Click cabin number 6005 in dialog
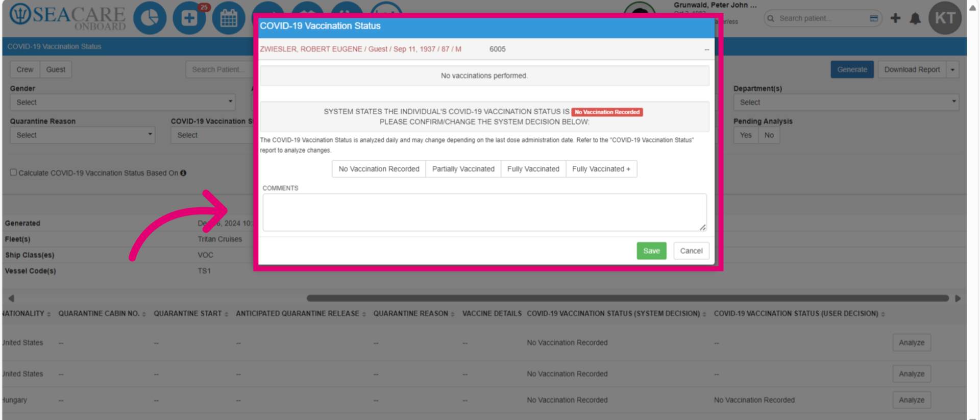 point(497,49)
